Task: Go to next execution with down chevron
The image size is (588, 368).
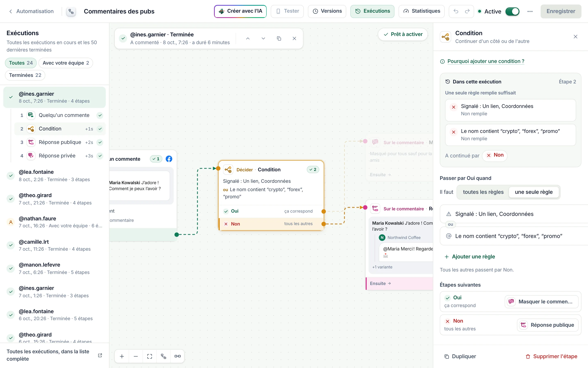Action: coord(263,38)
